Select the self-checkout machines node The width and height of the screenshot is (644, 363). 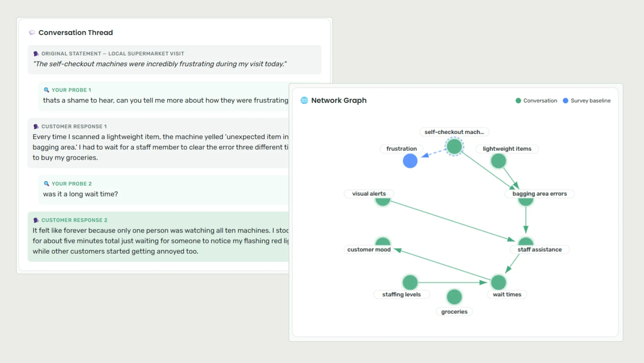454,146
